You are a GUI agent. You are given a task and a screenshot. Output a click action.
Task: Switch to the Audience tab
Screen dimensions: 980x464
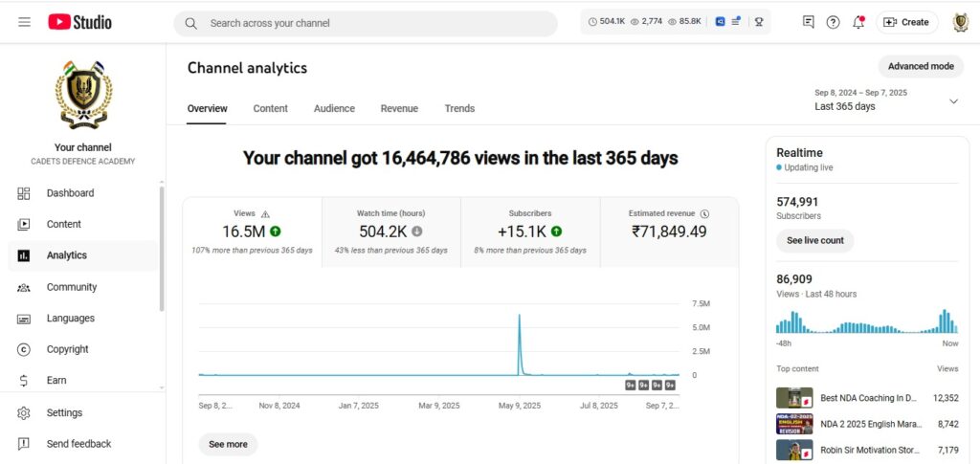pyautogui.click(x=334, y=109)
